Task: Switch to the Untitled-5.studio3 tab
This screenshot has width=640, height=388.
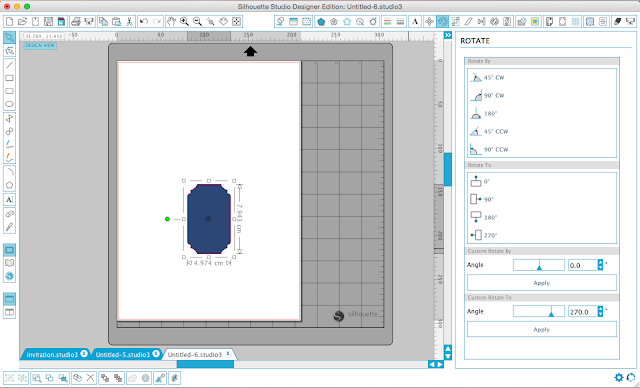Action: pos(126,354)
